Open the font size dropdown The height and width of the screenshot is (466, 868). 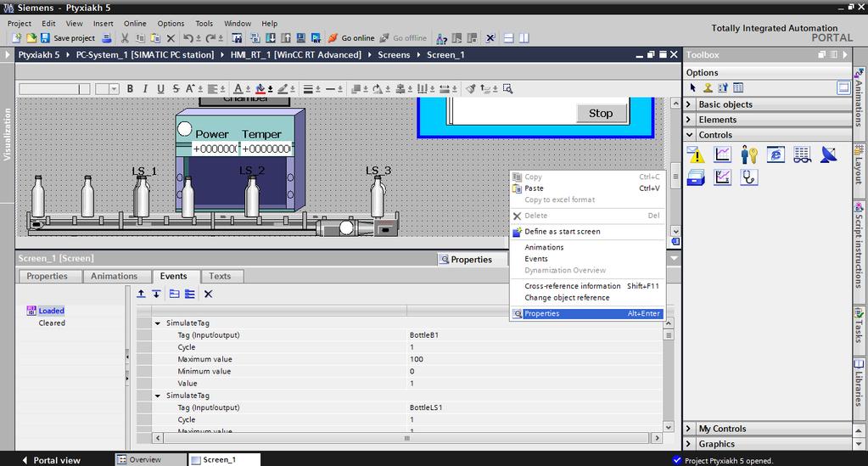pyautogui.click(x=114, y=88)
